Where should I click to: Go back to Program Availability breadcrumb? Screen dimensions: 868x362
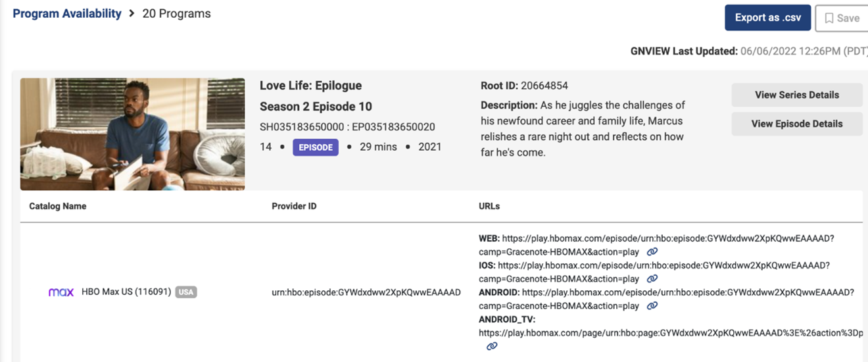pyautogui.click(x=67, y=14)
